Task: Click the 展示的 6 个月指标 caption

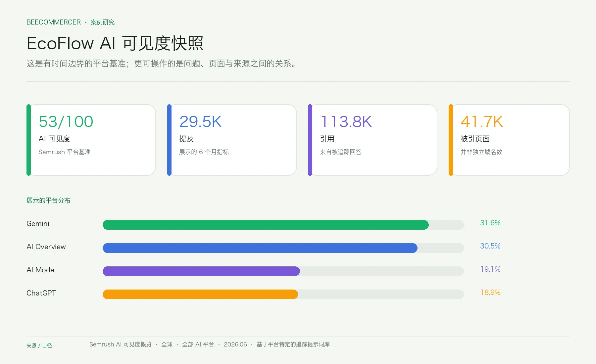Action: coord(204,152)
